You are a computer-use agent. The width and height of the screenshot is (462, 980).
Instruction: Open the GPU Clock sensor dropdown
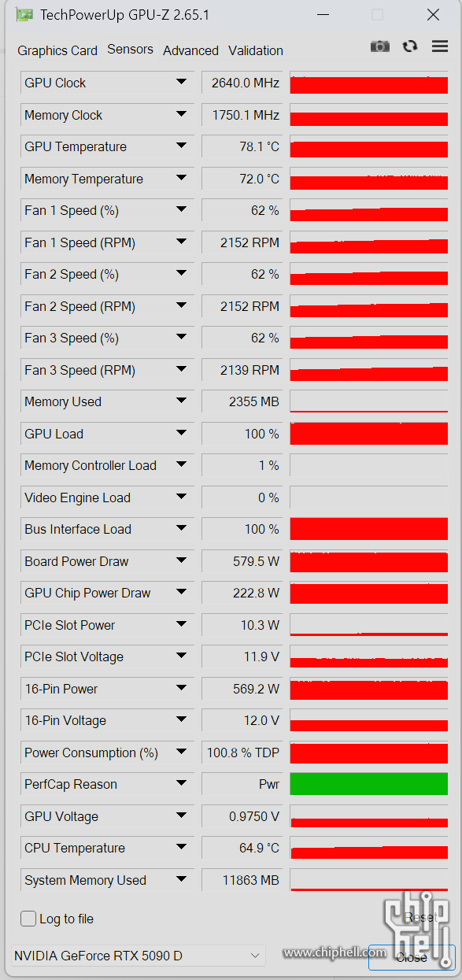point(181,82)
